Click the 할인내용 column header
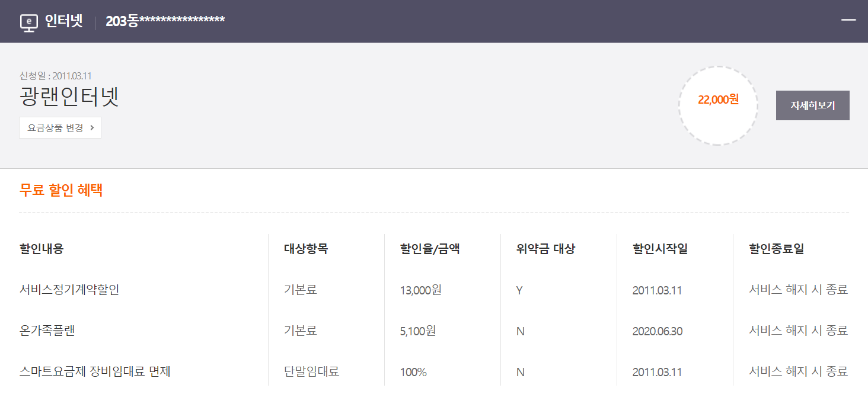Viewport: 868px width, 404px height. 42,249
